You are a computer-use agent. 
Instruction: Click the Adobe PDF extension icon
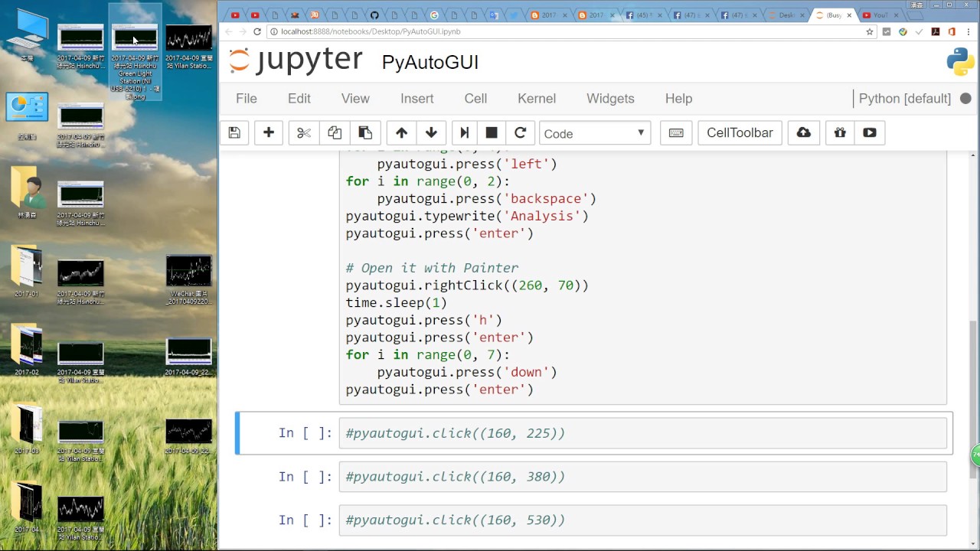(936, 31)
